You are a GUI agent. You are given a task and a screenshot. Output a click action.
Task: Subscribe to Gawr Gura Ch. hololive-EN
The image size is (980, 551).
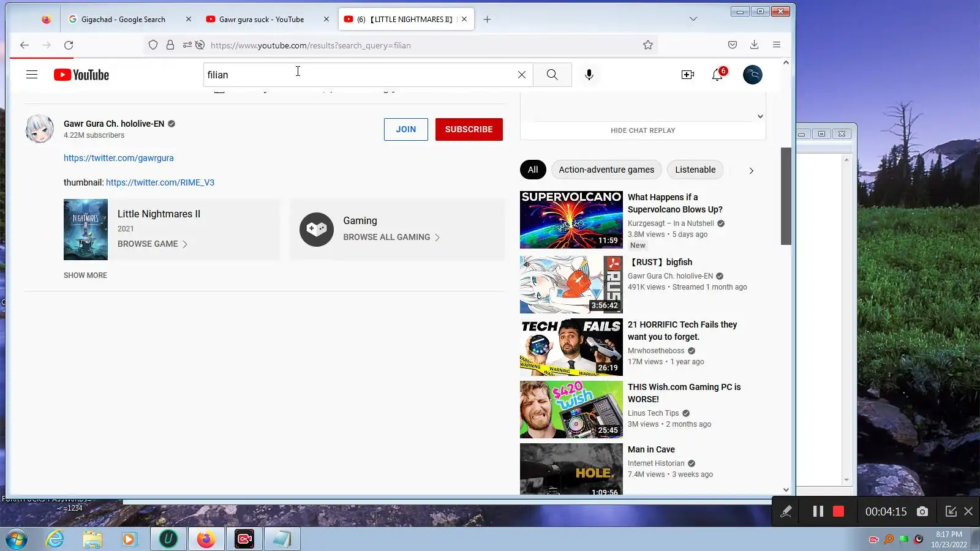tap(469, 129)
